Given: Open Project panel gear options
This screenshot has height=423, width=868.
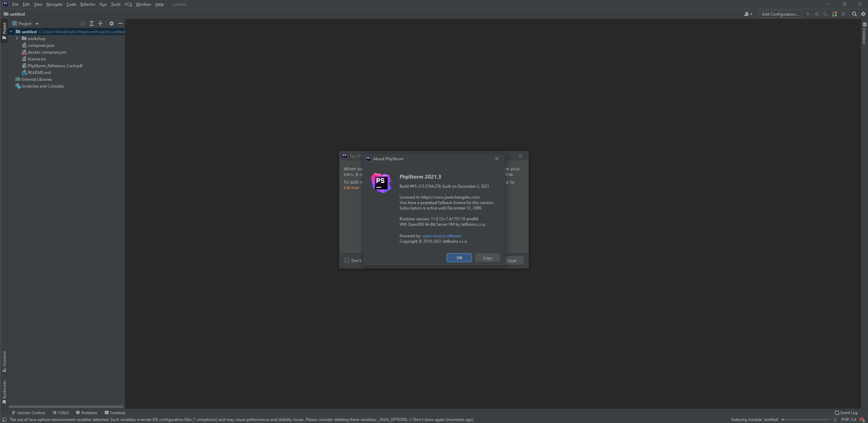Looking at the screenshot, I should pyautogui.click(x=112, y=23).
